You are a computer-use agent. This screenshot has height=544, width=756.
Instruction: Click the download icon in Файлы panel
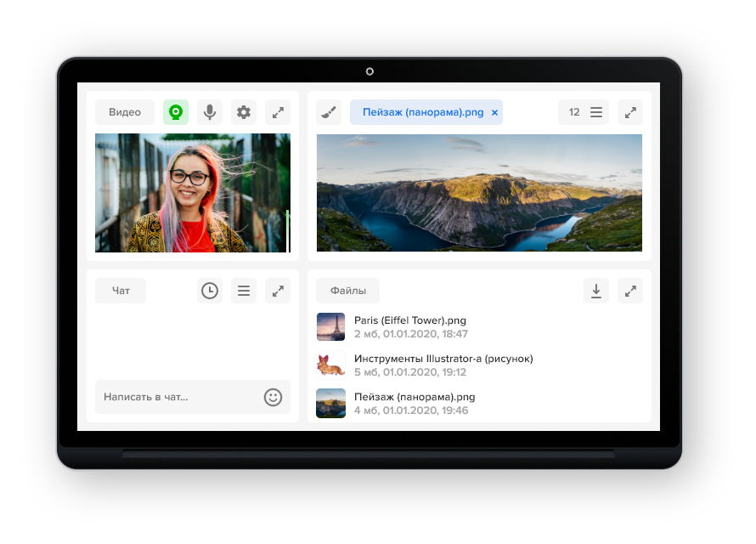tap(596, 291)
